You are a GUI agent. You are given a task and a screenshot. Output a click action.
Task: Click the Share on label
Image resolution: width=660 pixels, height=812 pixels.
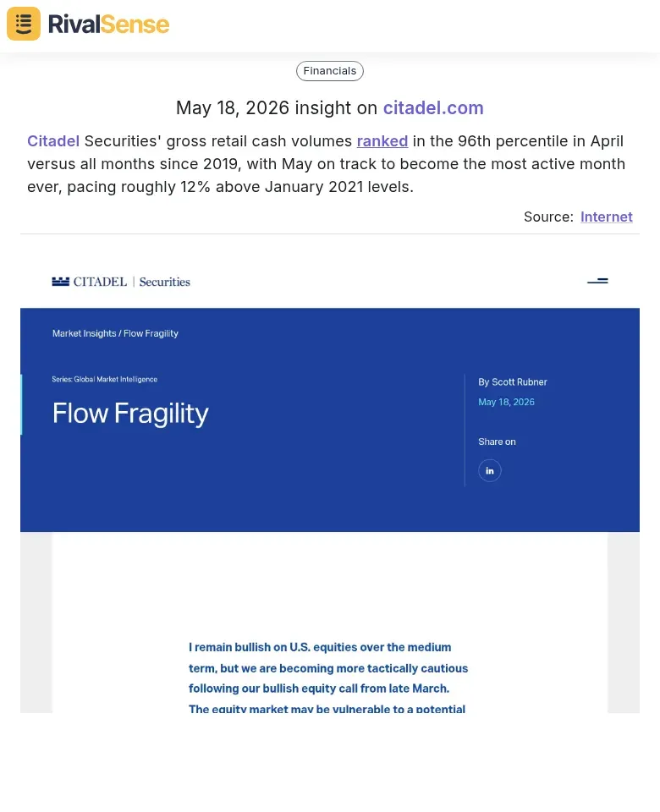[497, 442]
